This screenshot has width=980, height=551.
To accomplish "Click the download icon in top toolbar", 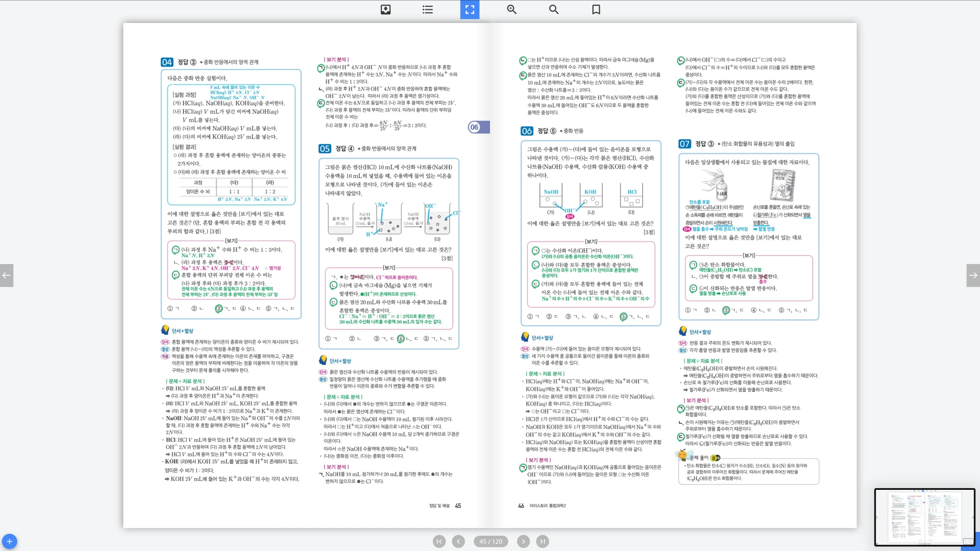I will pos(386,9).
